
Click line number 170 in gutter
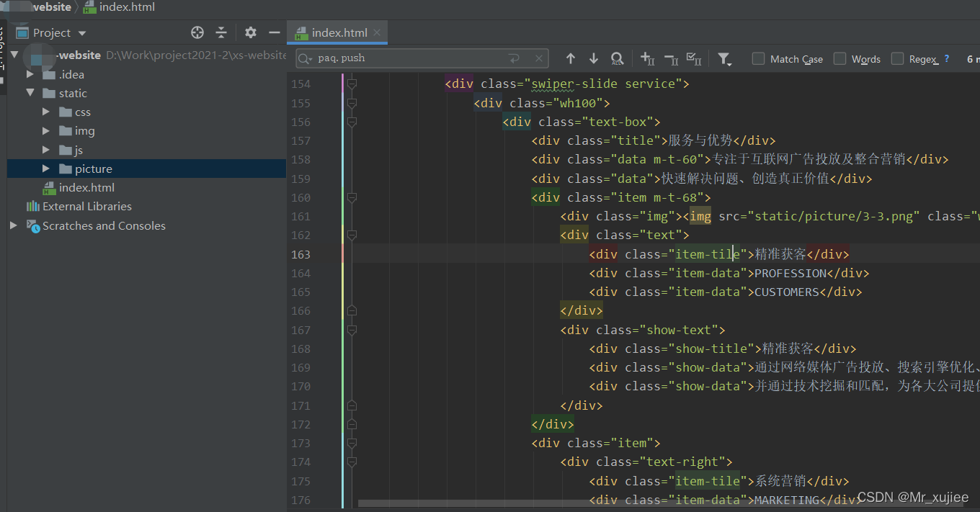pos(300,386)
